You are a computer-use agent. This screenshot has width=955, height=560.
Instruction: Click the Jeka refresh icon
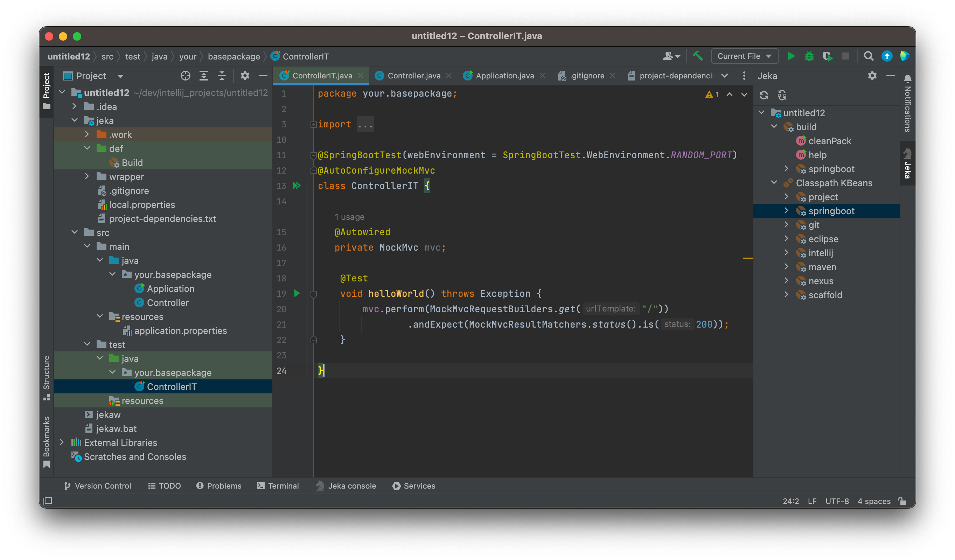pyautogui.click(x=764, y=95)
